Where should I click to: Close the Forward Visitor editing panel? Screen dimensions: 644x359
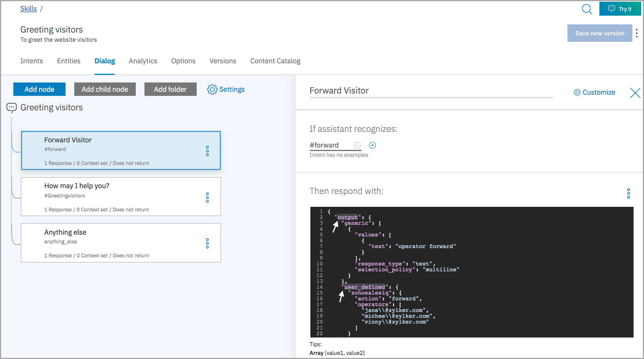coord(635,93)
